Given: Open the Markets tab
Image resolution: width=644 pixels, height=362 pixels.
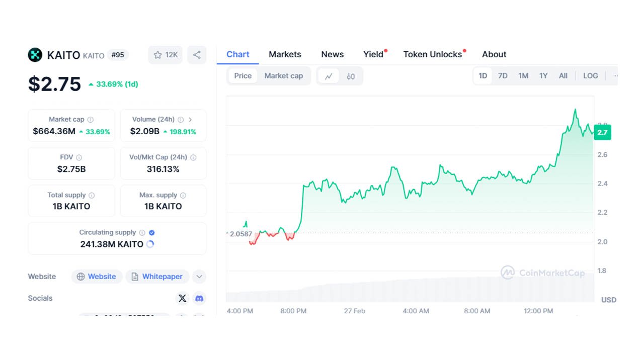Looking at the screenshot, I should (285, 54).
